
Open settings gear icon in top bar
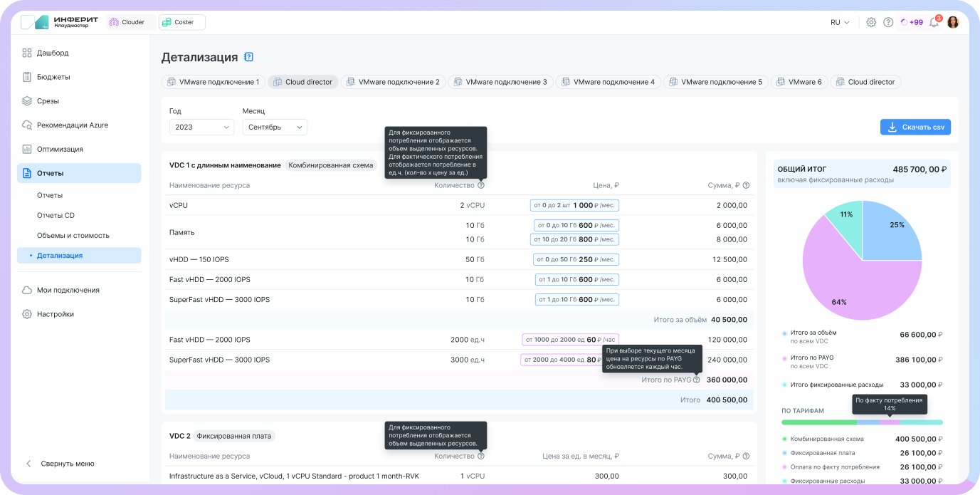click(871, 22)
